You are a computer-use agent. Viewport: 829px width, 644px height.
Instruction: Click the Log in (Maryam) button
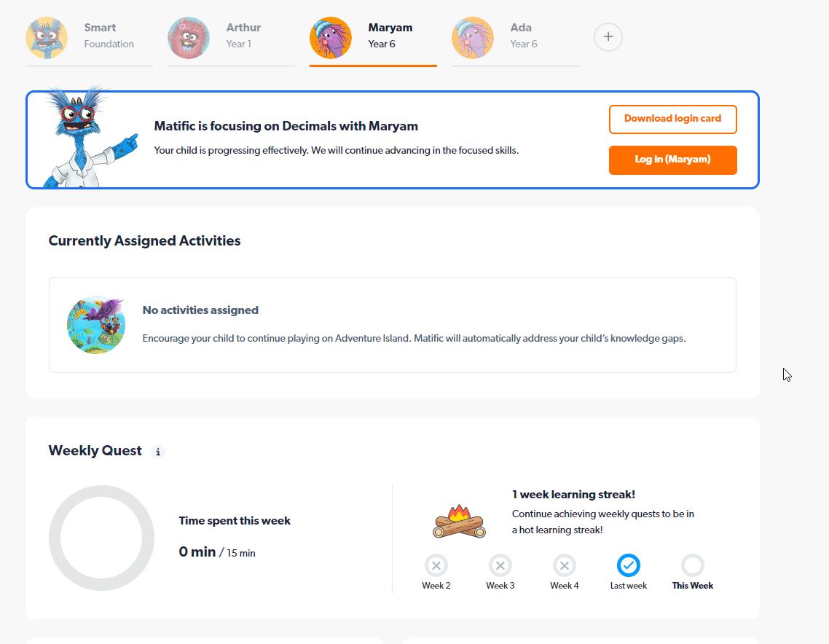pos(673,160)
